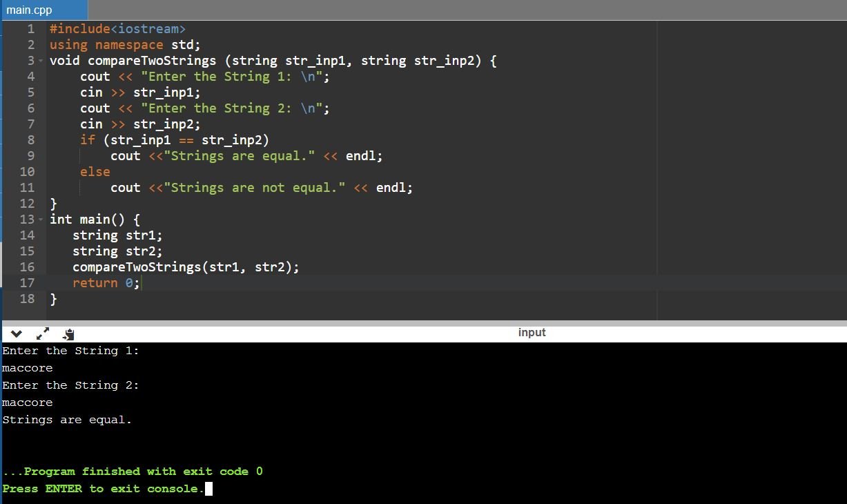Click the copy-to-clipboard console icon
The height and width of the screenshot is (504, 847).
(68, 334)
